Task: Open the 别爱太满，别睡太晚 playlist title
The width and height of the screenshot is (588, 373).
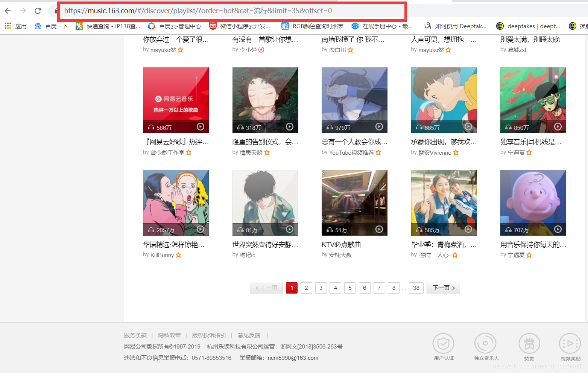Action: click(530, 40)
